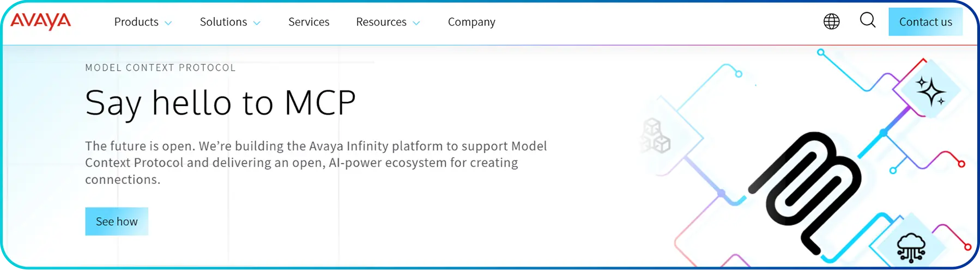Image resolution: width=980 pixels, height=271 pixels.
Task: Expand the Solutions chevron arrow
Action: (257, 23)
